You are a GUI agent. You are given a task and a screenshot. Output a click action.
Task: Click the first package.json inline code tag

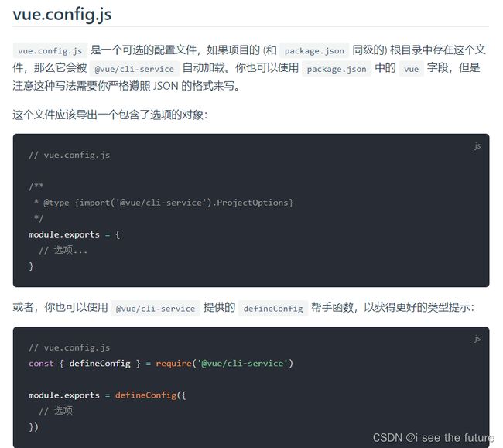314,50
